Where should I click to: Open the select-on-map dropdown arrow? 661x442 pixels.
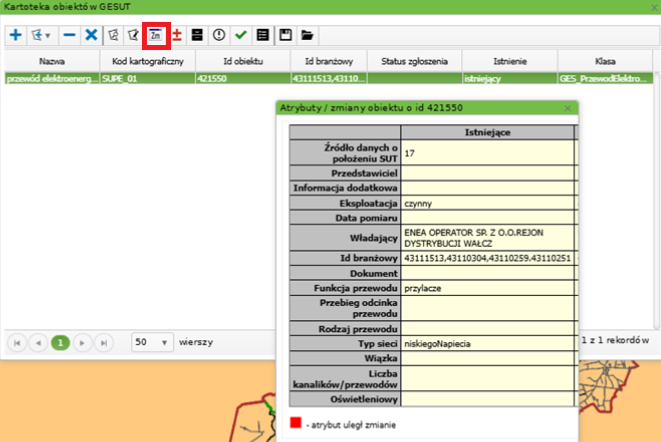[48, 36]
